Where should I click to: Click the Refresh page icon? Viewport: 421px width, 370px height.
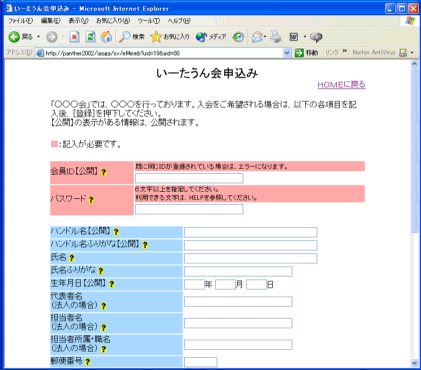(90, 37)
